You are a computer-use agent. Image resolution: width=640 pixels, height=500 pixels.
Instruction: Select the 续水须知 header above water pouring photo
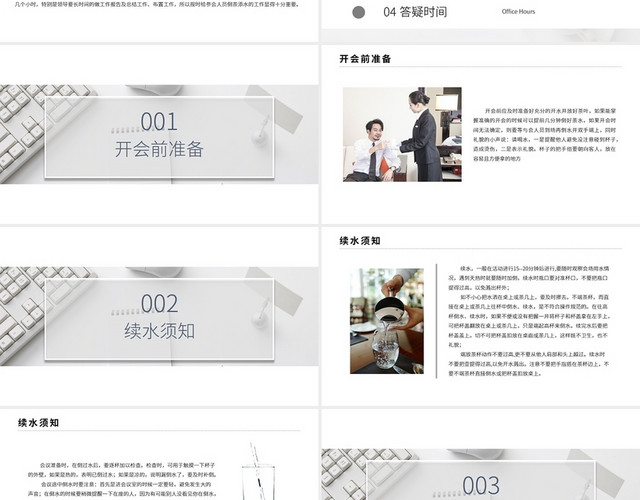[x=360, y=241]
